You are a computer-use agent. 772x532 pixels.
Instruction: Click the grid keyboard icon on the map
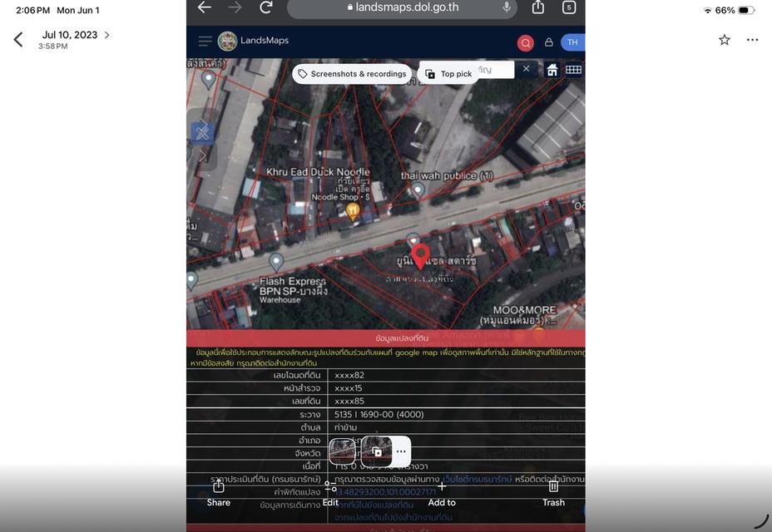573,70
